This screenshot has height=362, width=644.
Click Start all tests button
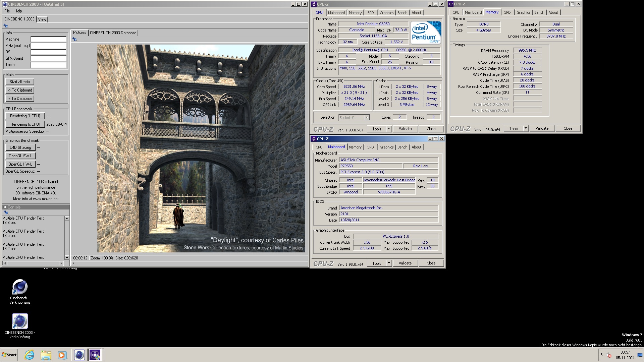point(20,82)
